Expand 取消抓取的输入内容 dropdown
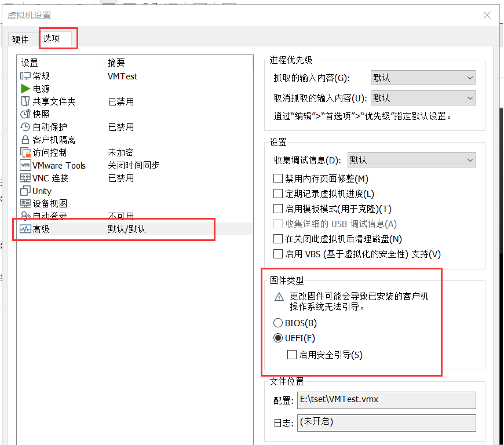The width and height of the screenshot is (504, 445). pos(423,98)
